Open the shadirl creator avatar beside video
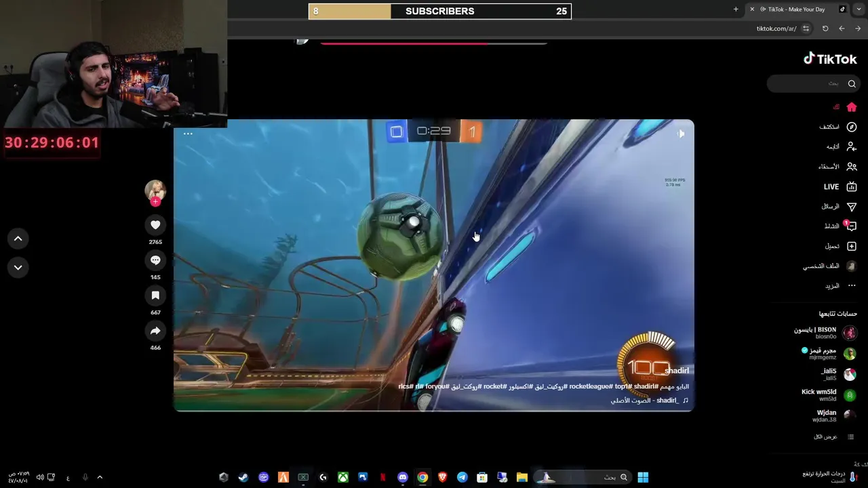This screenshot has width=868, height=488. coord(155,190)
